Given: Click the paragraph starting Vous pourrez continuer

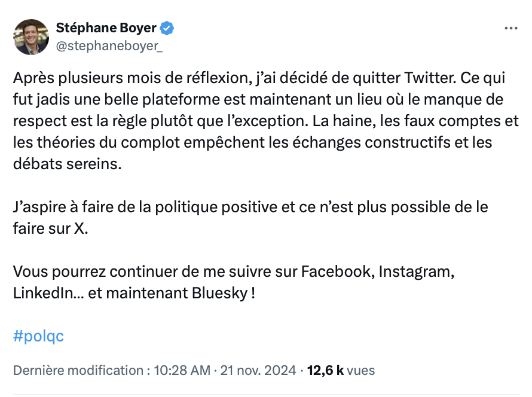Looking at the screenshot, I should [x=234, y=282].
